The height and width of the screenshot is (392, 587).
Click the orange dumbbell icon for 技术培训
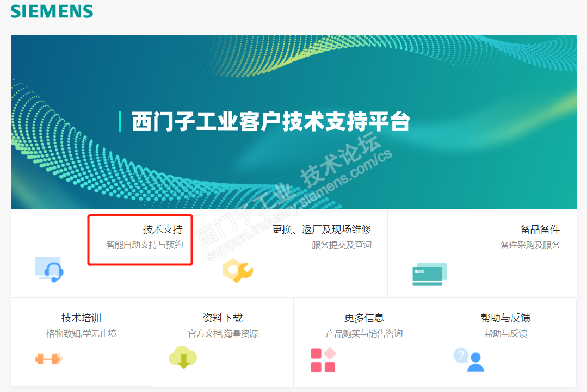(48, 359)
